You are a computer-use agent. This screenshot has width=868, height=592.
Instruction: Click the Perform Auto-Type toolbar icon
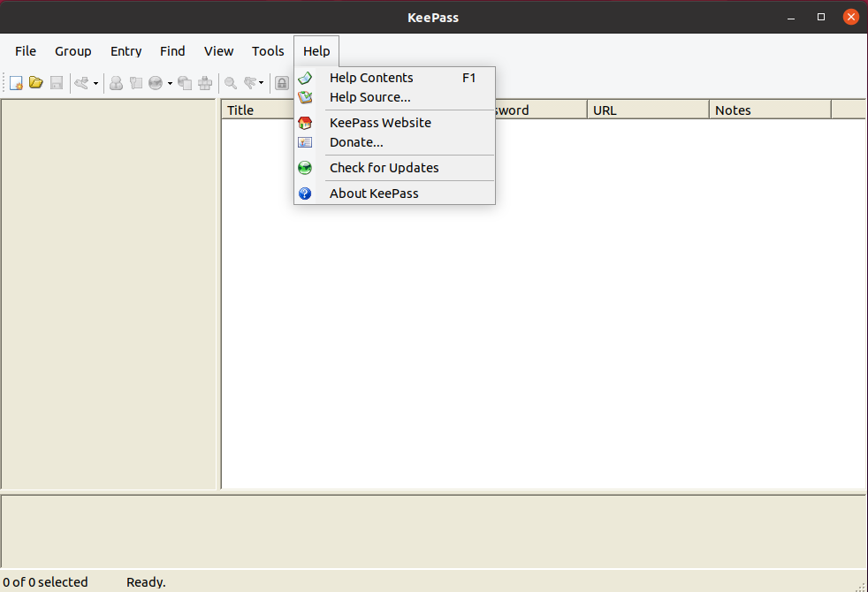point(205,83)
